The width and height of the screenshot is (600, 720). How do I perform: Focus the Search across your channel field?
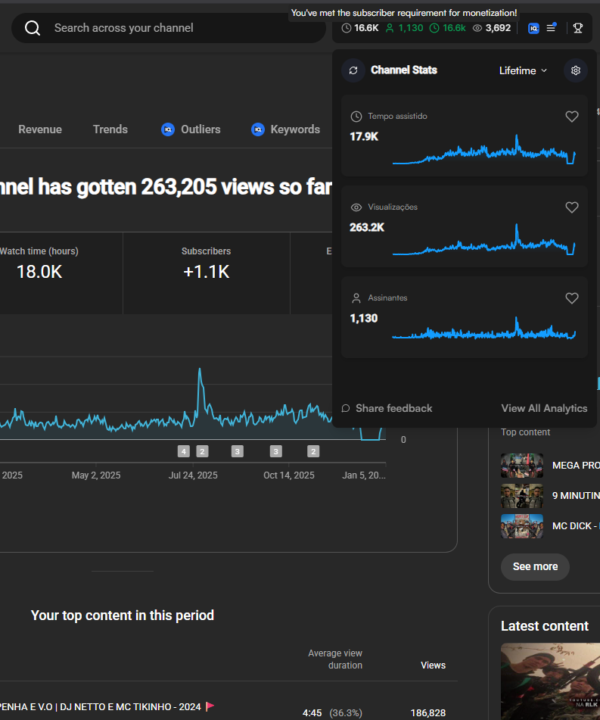point(168,28)
